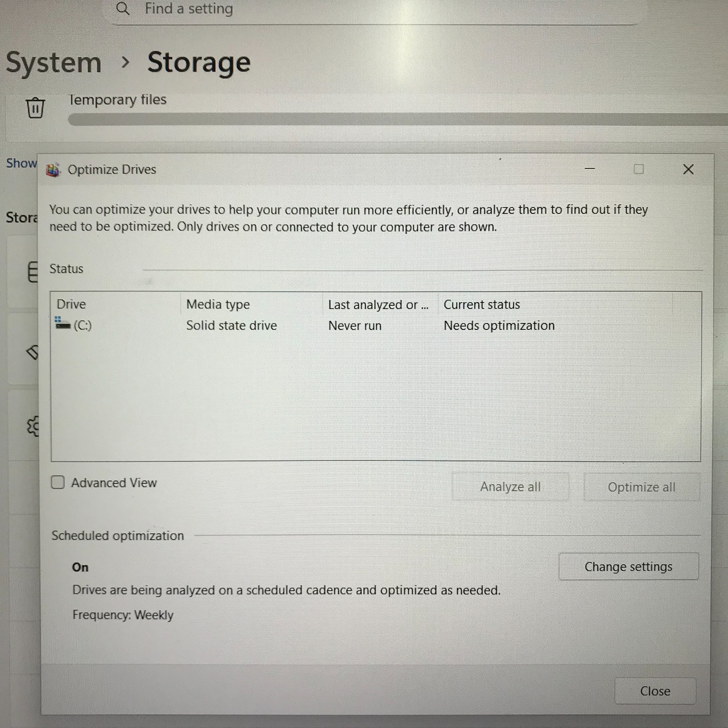Viewport: 728px width, 728px height.
Task: Click the Media type column header
Action: (252, 304)
